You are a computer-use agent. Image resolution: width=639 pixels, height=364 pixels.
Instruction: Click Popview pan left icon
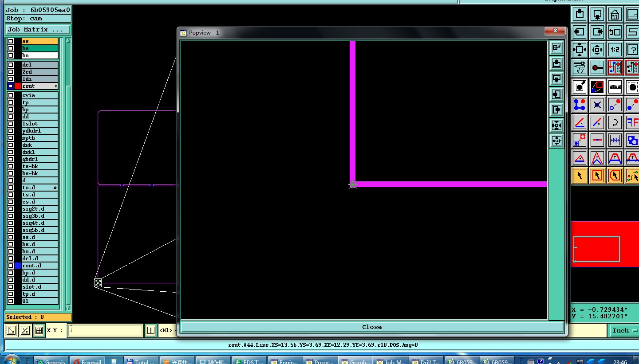tap(556, 94)
